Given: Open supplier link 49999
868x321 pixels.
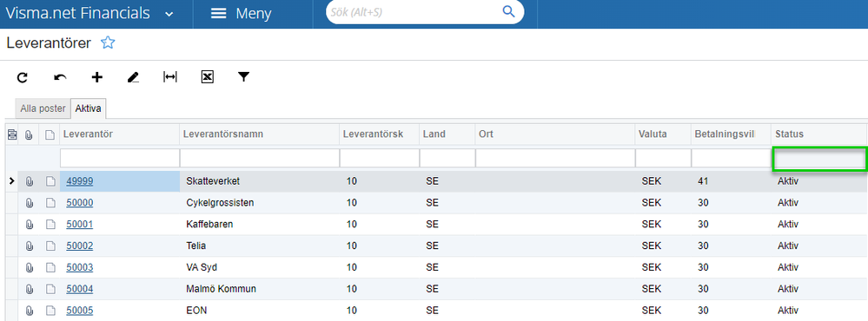Looking at the screenshot, I should [80, 181].
